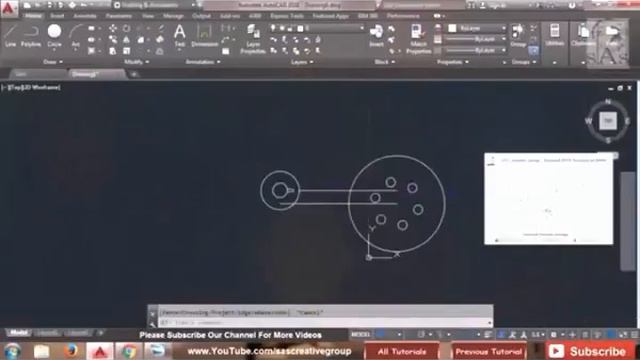Expand the Groups panel
Screen dimensions: 640x360
[524, 62]
